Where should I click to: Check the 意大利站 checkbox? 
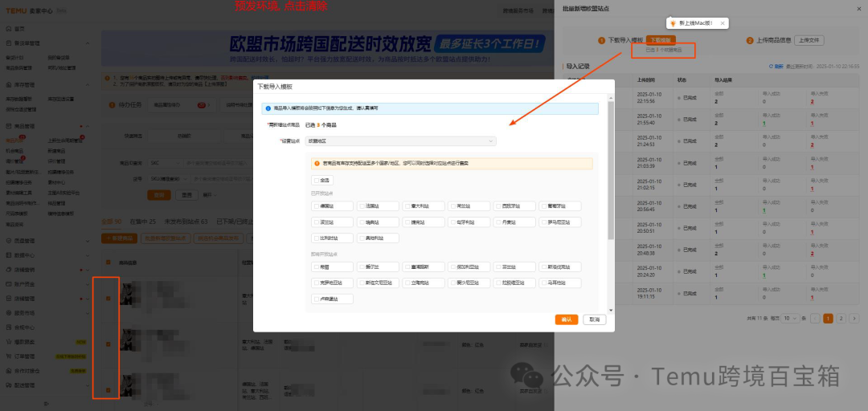pos(407,205)
